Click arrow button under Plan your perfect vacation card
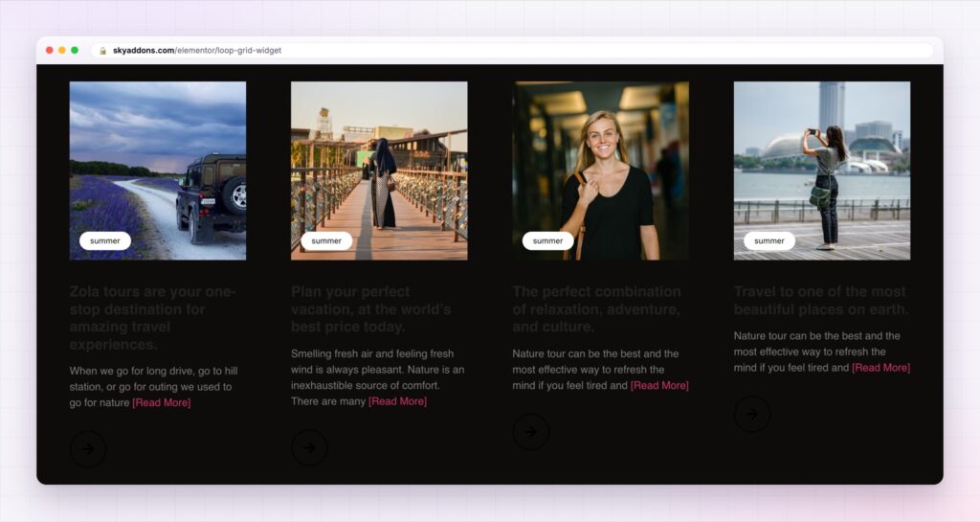 pyautogui.click(x=309, y=447)
